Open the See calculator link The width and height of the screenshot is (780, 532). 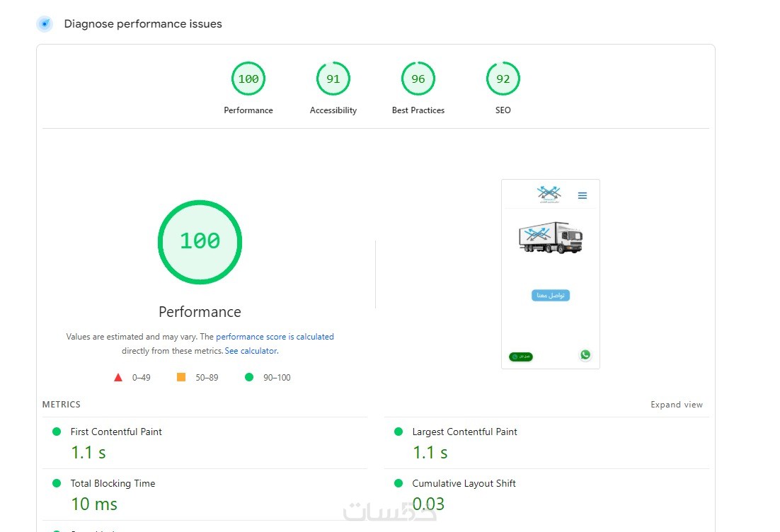pyautogui.click(x=251, y=350)
